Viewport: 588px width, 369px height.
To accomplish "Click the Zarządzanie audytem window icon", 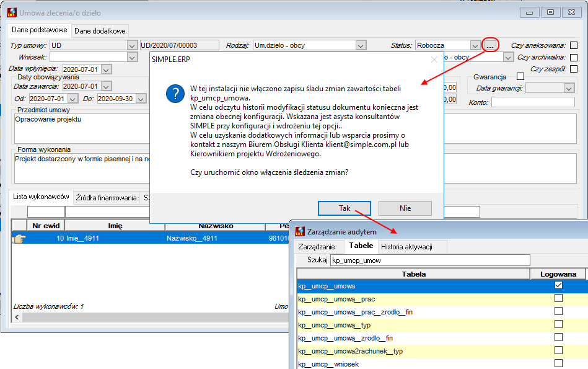I will 300,231.
